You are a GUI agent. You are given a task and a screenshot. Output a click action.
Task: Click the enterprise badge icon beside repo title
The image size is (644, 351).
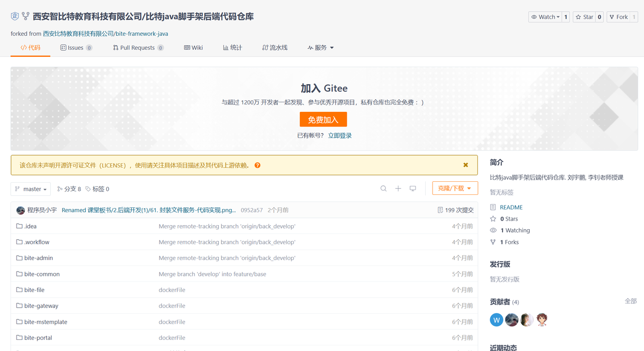pos(15,17)
